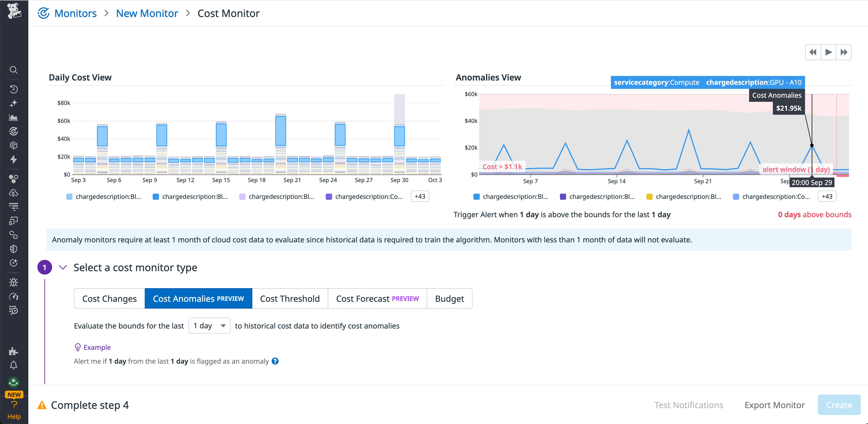Switch to the Cost Changes monitor type
The height and width of the screenshot is (424, 868).
pos(109,298)
